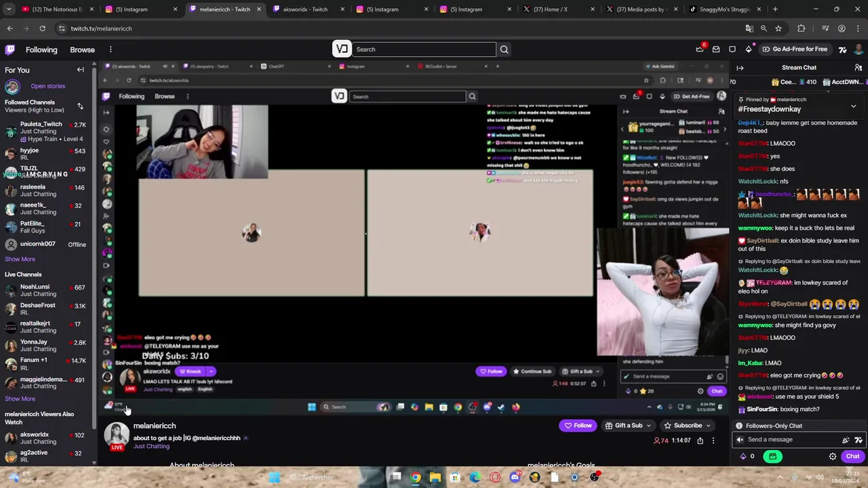Open the Get Bits diamond icon

[x=749, y=49]
